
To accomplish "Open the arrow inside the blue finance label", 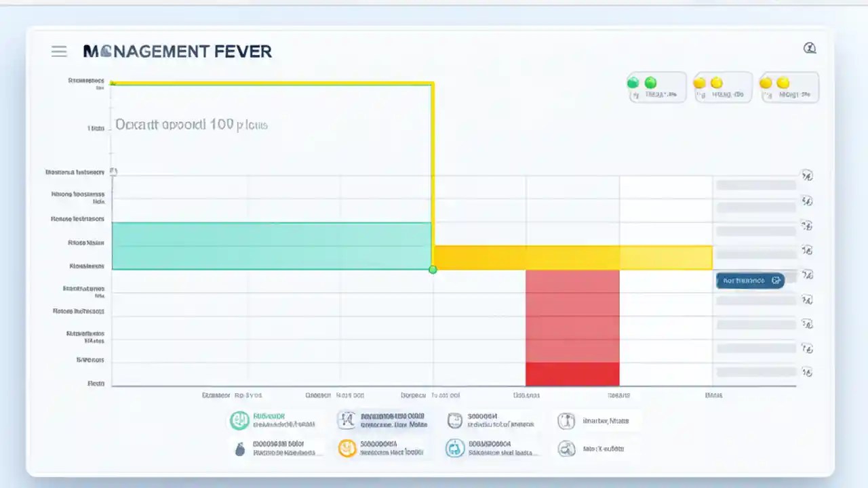I will point(776,280).
